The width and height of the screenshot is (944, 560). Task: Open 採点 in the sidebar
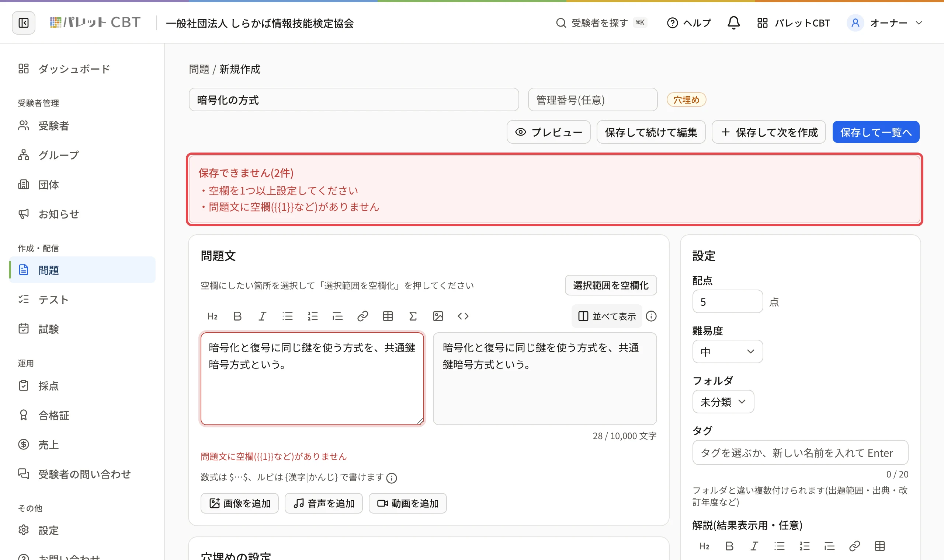point(82,386)
